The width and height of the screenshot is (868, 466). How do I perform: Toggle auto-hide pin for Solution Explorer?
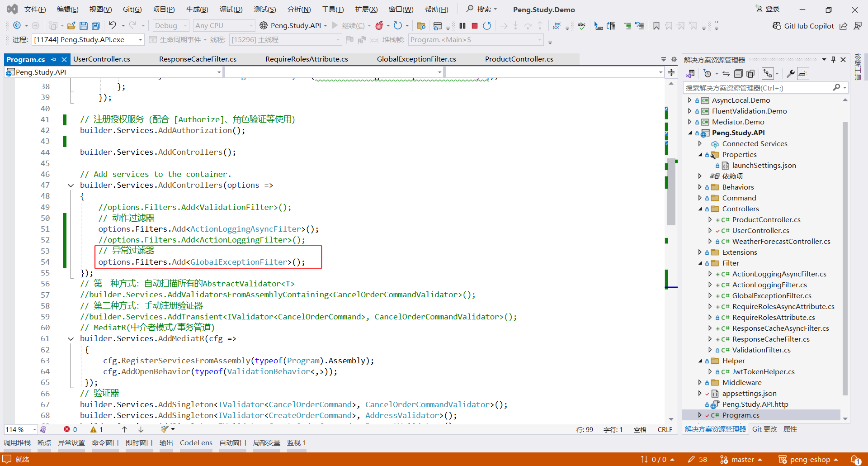(833, 59)
